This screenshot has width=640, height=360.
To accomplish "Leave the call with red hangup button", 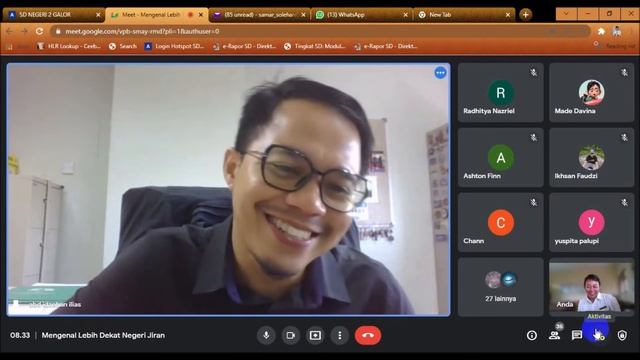I will [368, 336].
